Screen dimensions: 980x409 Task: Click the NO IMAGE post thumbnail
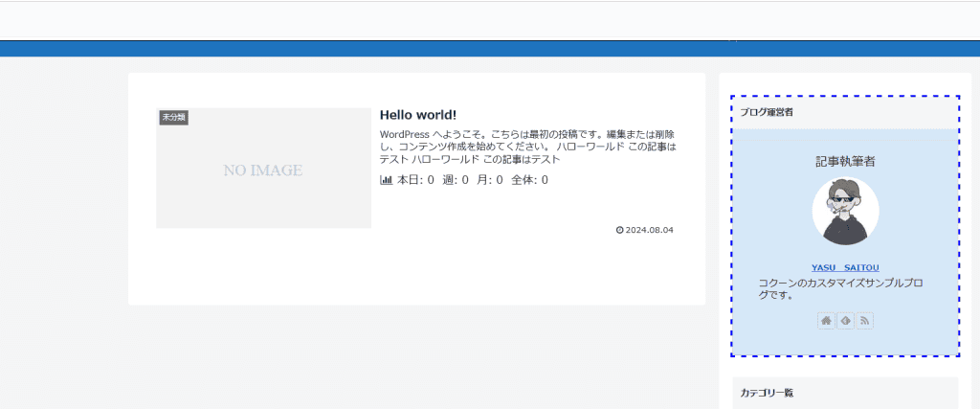(x=263, y=170)
